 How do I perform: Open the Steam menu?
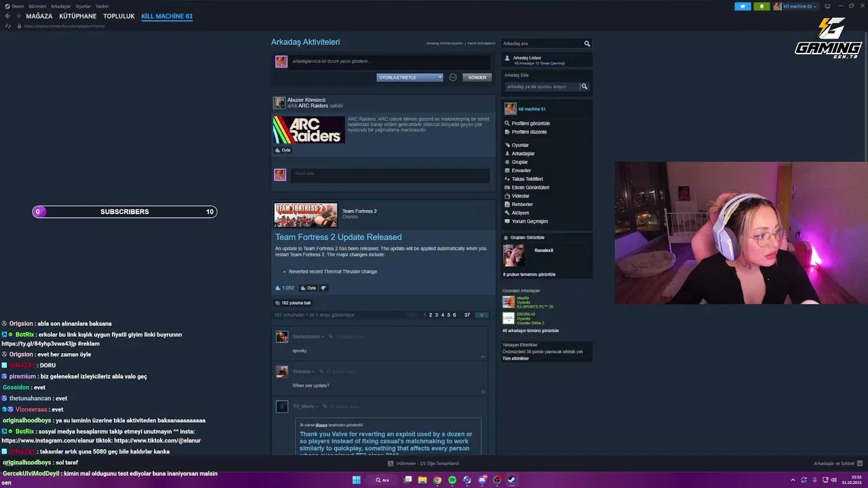(x=15, y=6)
